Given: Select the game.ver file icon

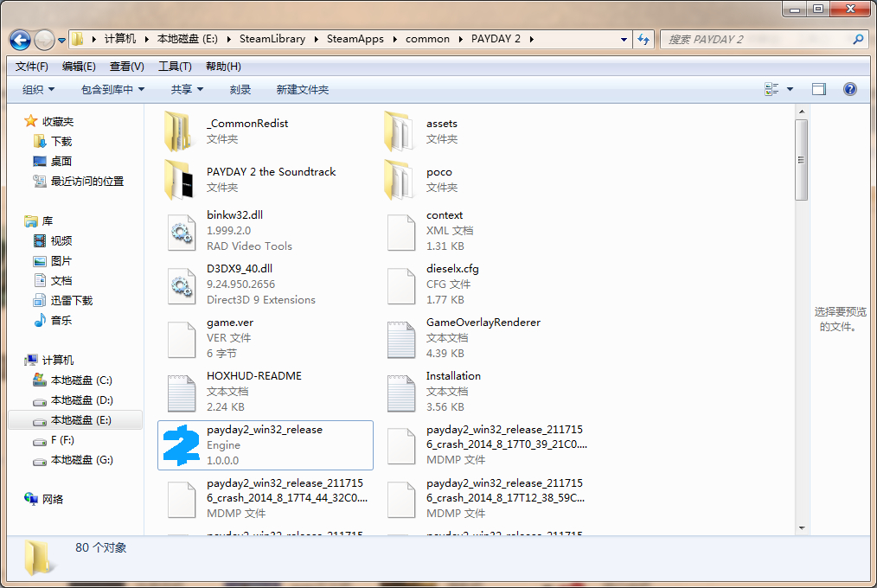Looking at the screenshot, I should pyautogui.click(x=182, y=341).
